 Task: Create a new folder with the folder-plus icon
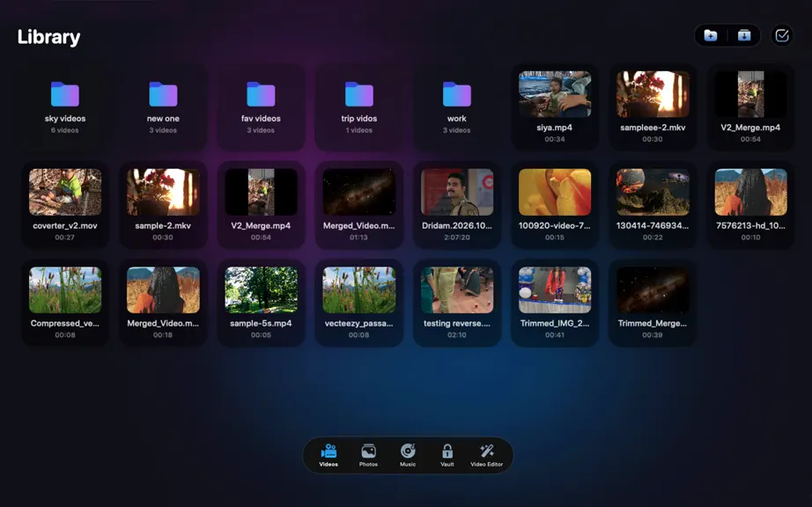coord(711,35)
